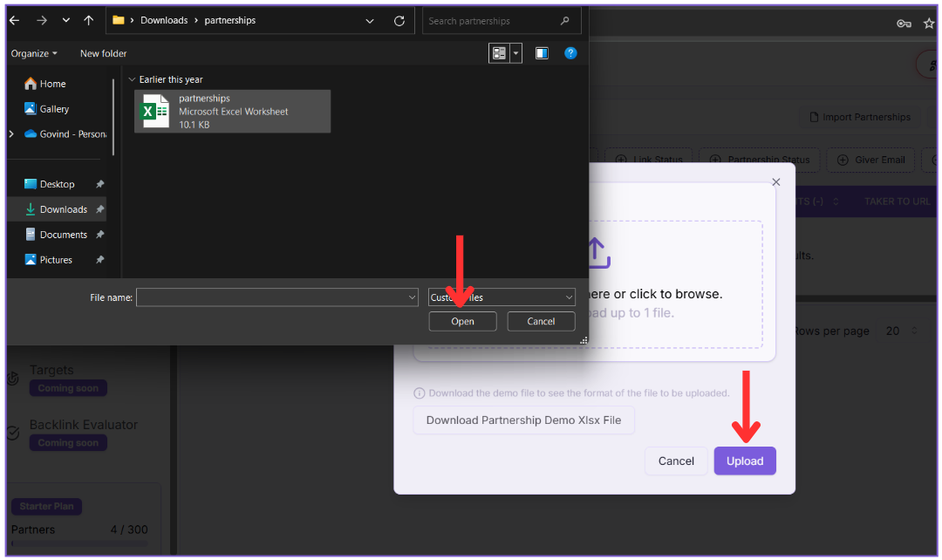Expand the Govind Personal OneDrive node
The width and height of the screenshot is (942, 560).
coord(11,134)
